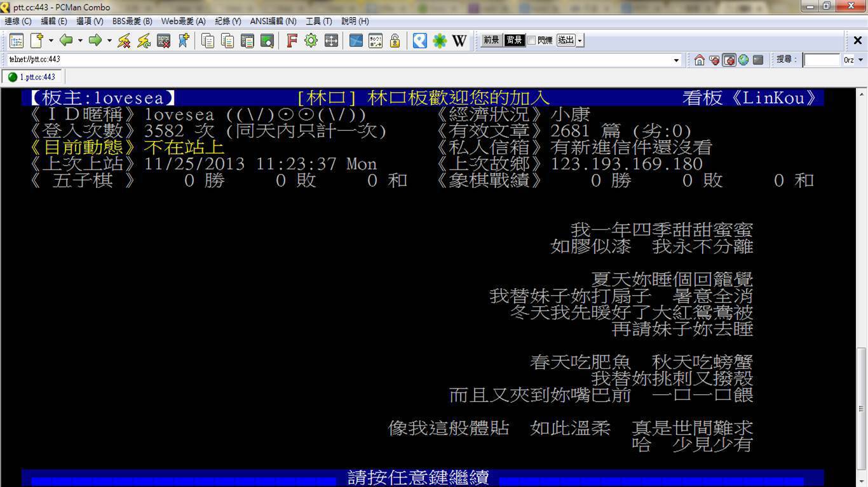Click the 哈 少見少有 signature line
This screenshot has width=868, height=487.
pos(693,444)
